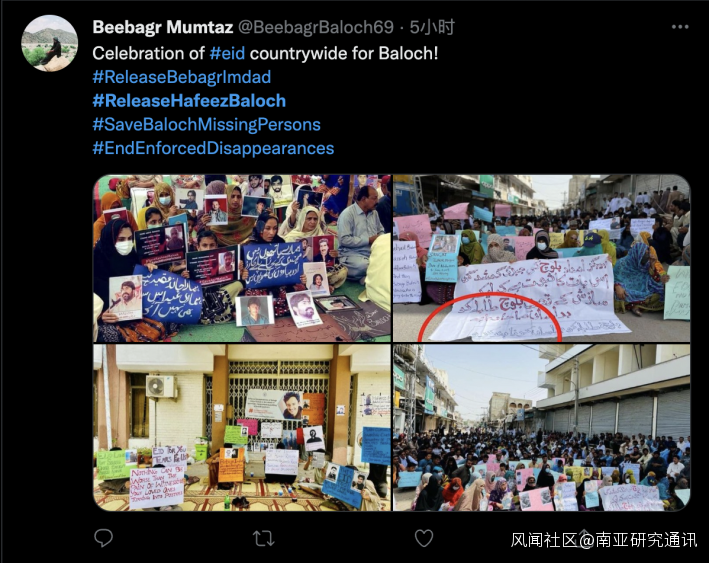
Task: Click the share icon under the tweet
Action: (584, 537)
